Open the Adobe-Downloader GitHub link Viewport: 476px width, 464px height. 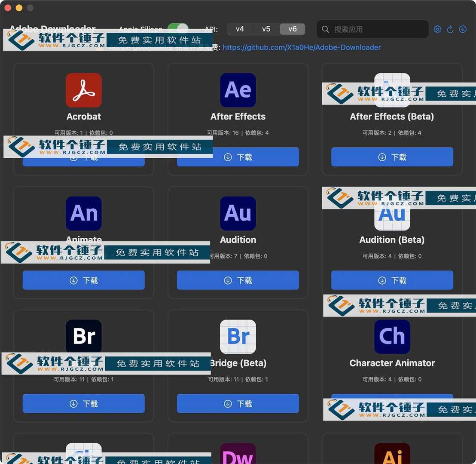302,47
